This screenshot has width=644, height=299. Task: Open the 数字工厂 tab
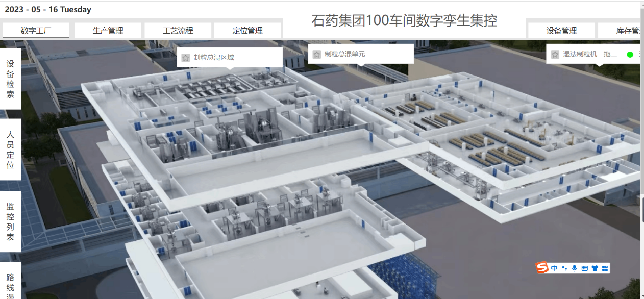pos(36,31)
